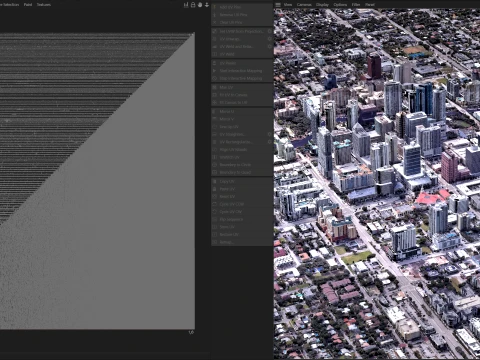
Task: Open the viewport Panel menu
Action: [x=370, y=5]
